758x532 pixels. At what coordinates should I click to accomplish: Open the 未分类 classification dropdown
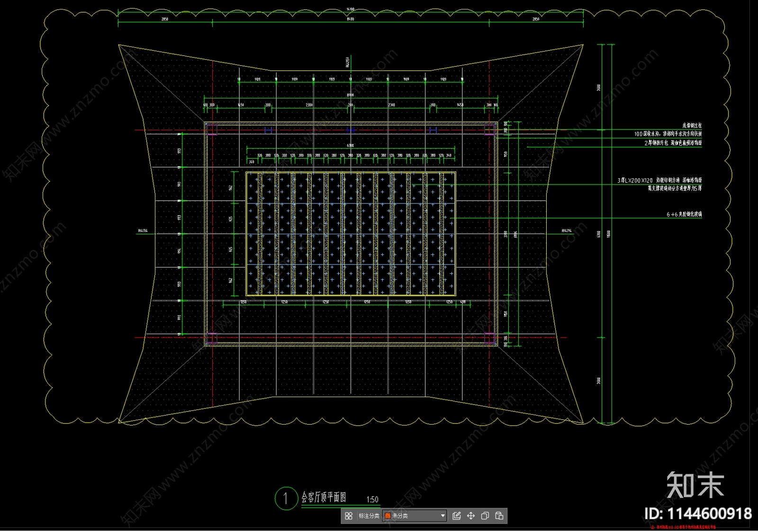415,516
